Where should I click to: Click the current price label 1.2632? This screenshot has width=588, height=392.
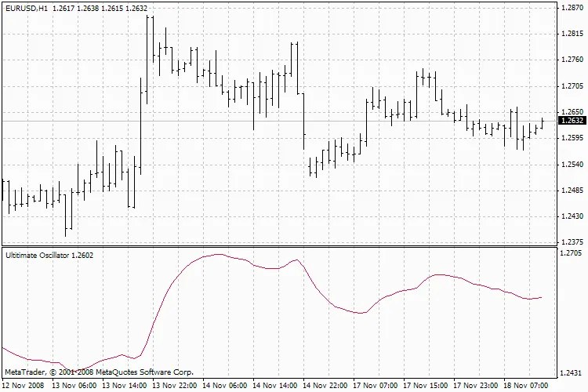pyautogui.click(x=571, y=121)
